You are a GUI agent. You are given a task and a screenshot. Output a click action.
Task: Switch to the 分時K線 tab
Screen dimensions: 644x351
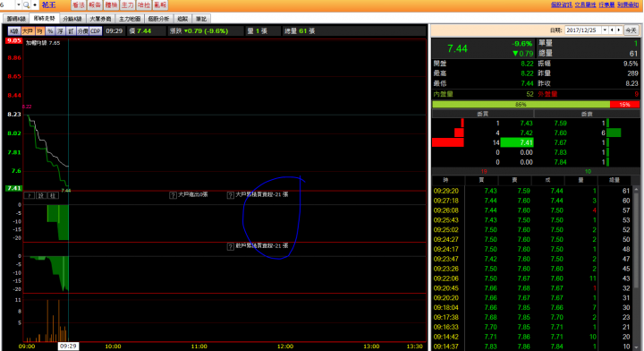pos(72,19)
